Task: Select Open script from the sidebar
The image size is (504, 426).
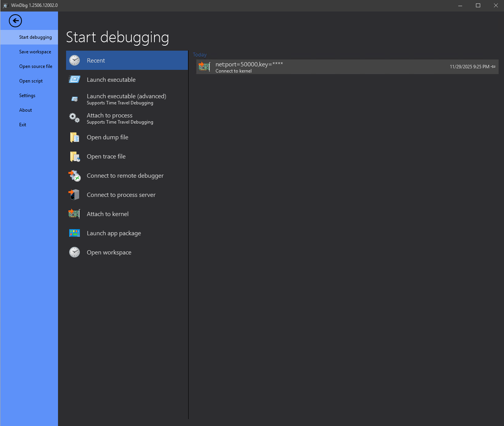Action: 31,81
